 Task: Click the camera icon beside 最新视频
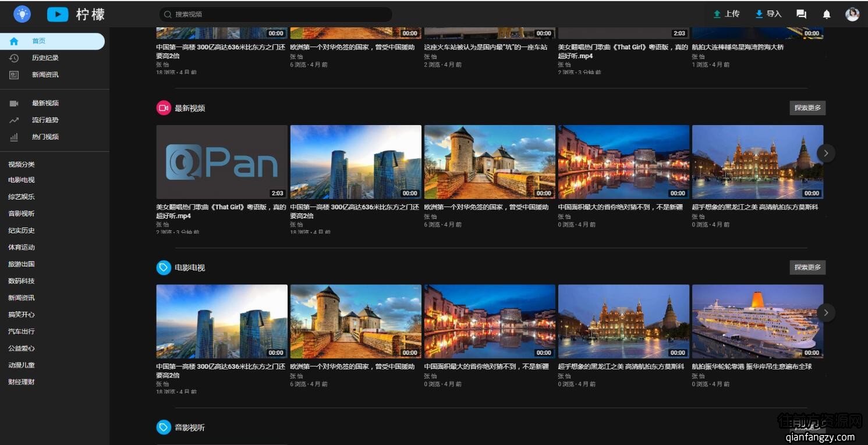tap(14, 103)
